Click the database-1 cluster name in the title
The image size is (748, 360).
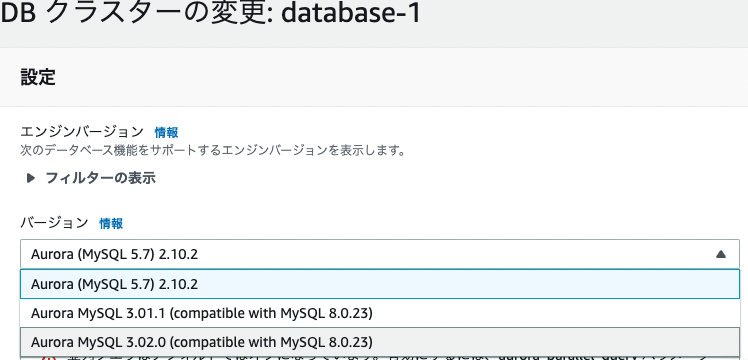(x=351, y=14)
